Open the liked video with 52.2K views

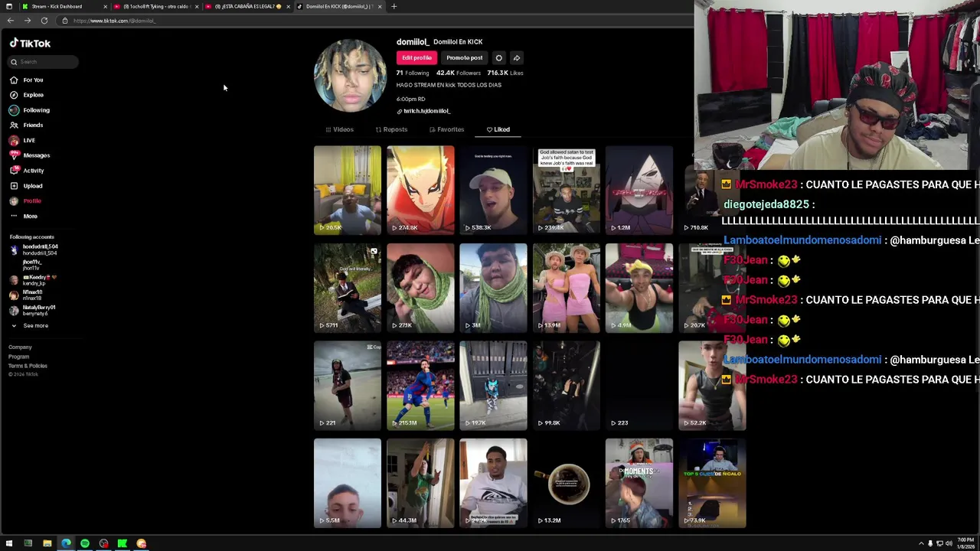pyautogui.click(x=712, y=386)
